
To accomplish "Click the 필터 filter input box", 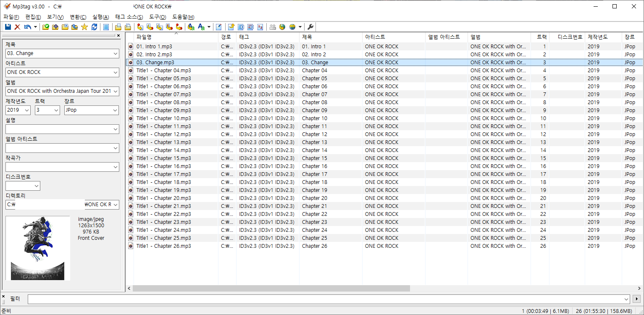I will (329, 299).
